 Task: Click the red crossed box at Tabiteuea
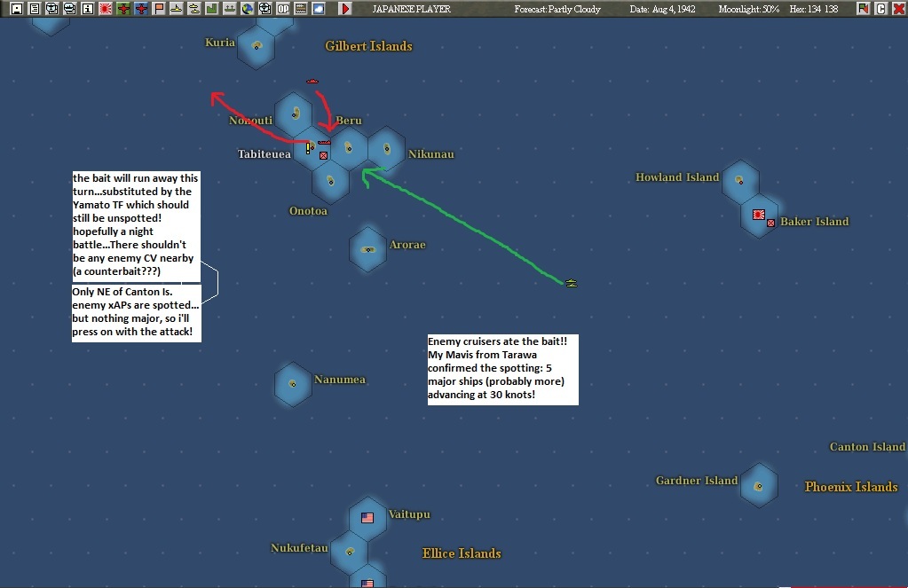(324, 155)
